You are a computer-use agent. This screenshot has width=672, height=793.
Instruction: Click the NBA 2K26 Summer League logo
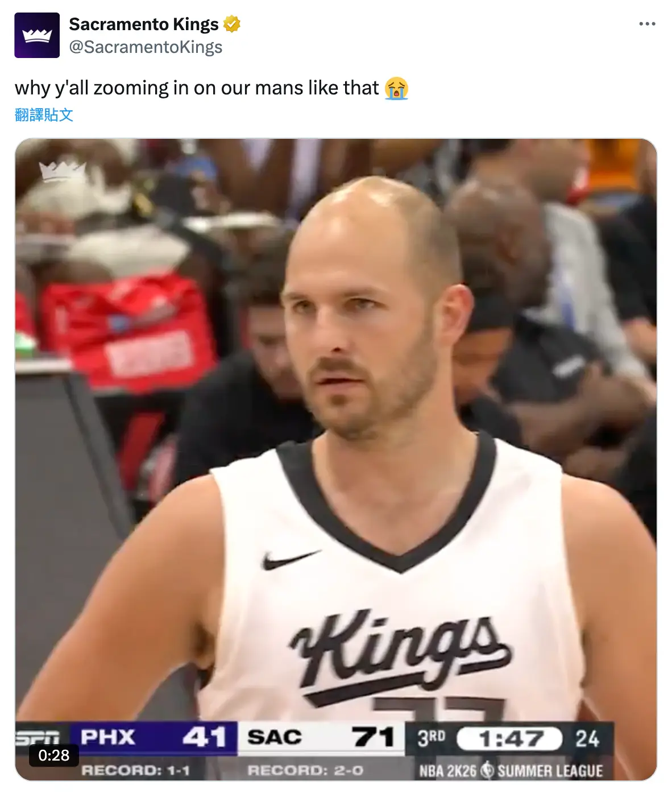(511, 770)
